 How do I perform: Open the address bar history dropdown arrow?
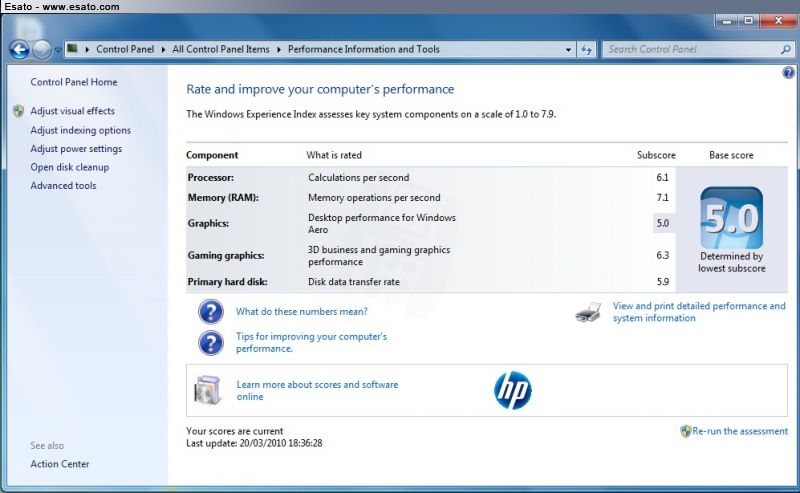pyautogui.click(x=568, y=50)
